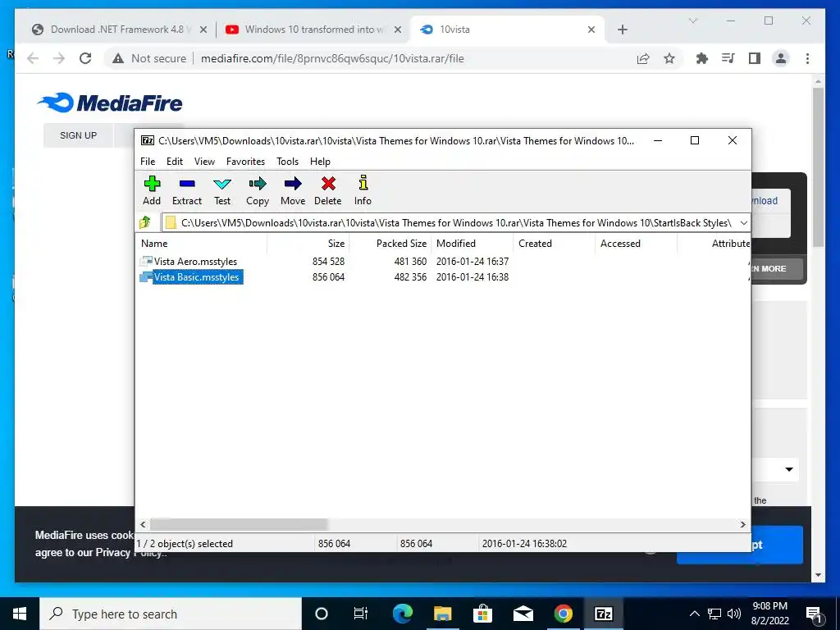The image size is (840, 630).
Task: Open the Windows Start menu
Action: point(20,614)
